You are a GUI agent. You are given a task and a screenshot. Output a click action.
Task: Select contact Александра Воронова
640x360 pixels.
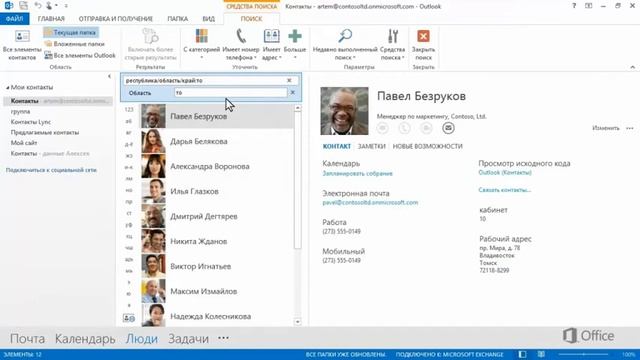click(x=217, y=167)
